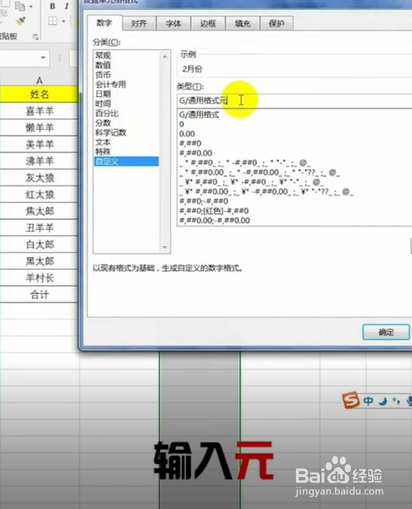The image size is (412, 509).
Task: Select cell 白太郎
Action: 39,244
